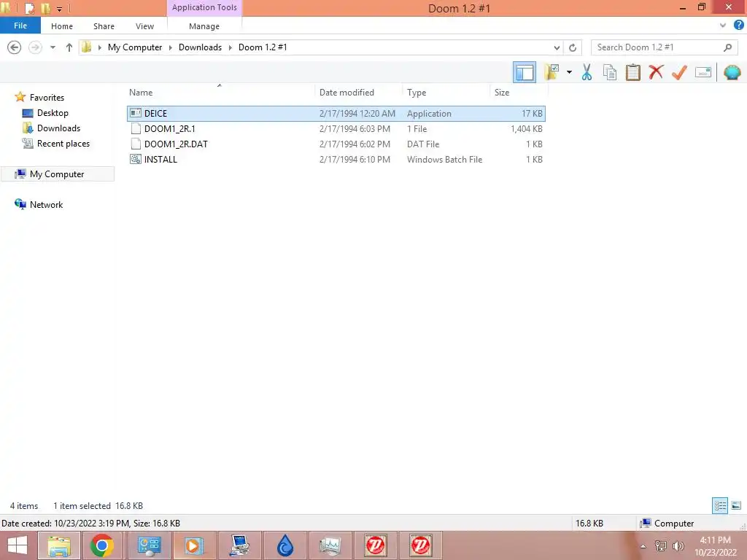Viewport: 747px width, 560px height.
Task: Open the Windows Start button
Action: 18,545
